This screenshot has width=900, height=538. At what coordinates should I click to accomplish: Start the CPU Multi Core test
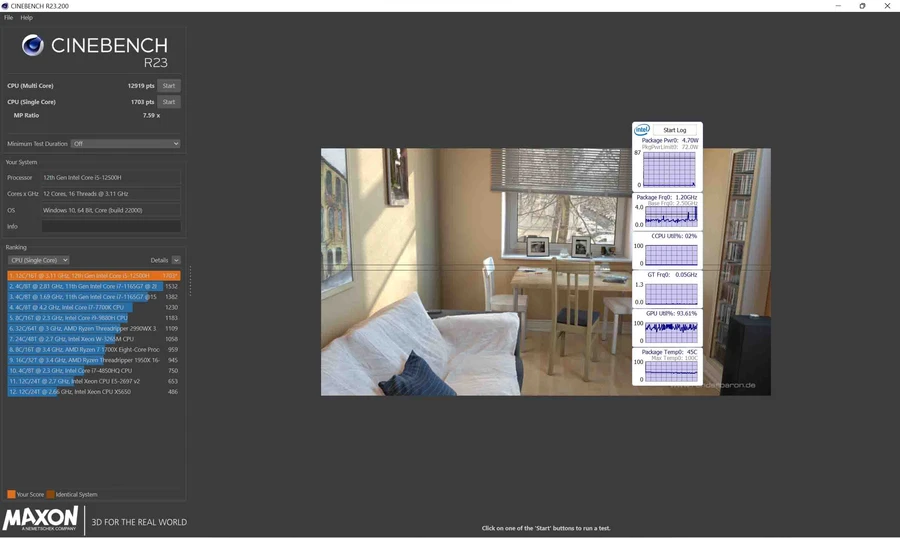(x=169, y=86)
